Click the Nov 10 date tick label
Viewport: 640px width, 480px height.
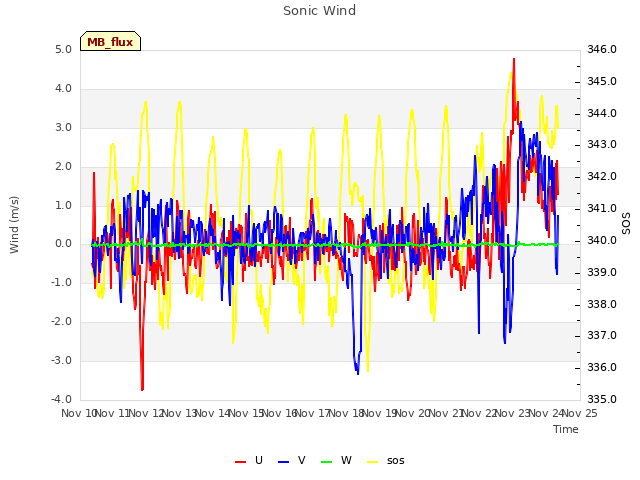click(78, 413)
